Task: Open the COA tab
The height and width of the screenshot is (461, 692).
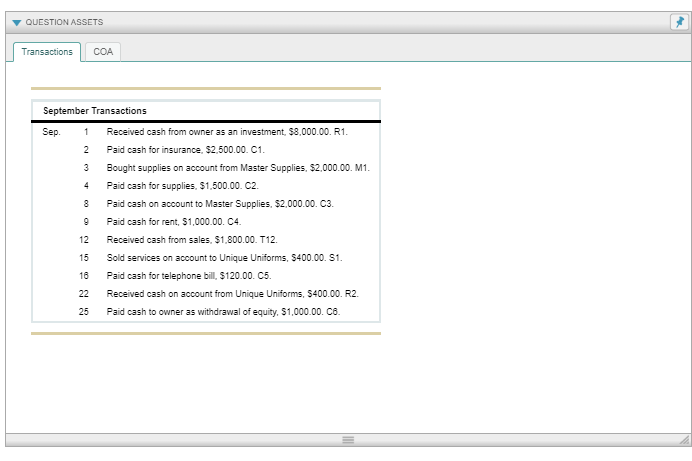Action: [103, 52]
